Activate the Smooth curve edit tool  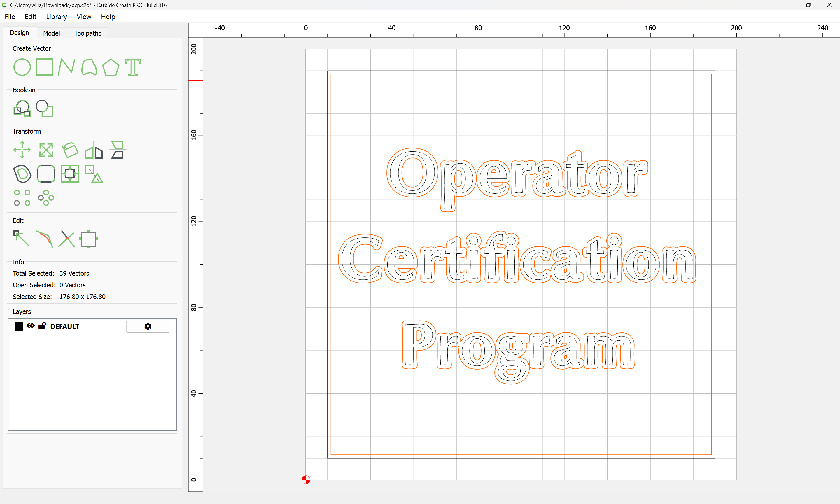click(44, 239)
